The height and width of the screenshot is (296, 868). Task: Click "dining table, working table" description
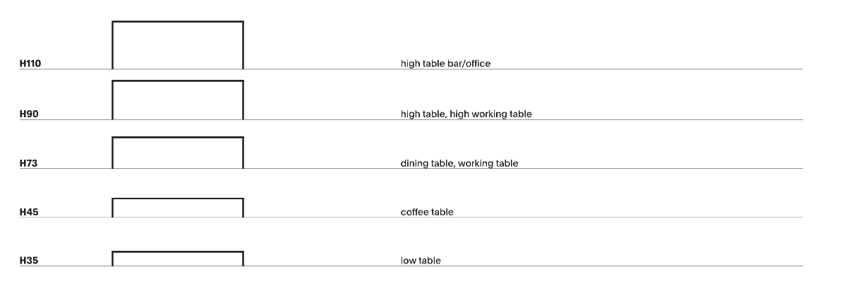[459, 163]
